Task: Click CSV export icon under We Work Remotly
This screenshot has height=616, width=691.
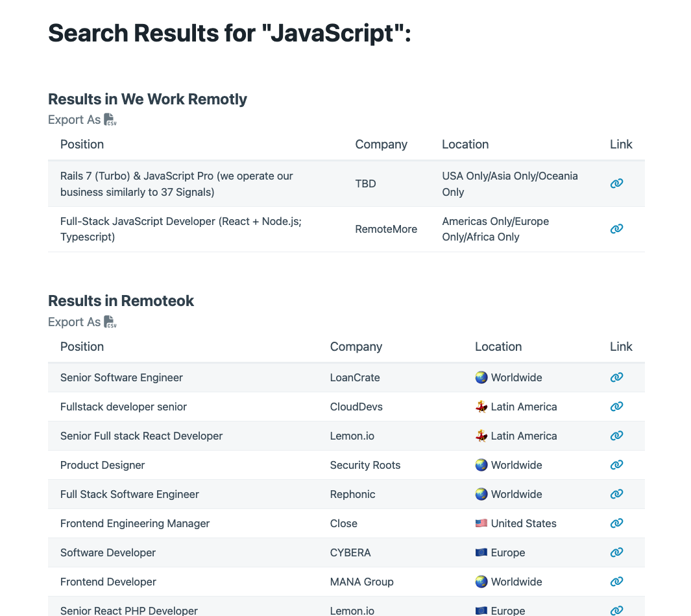Action: (x=110, y=120)
